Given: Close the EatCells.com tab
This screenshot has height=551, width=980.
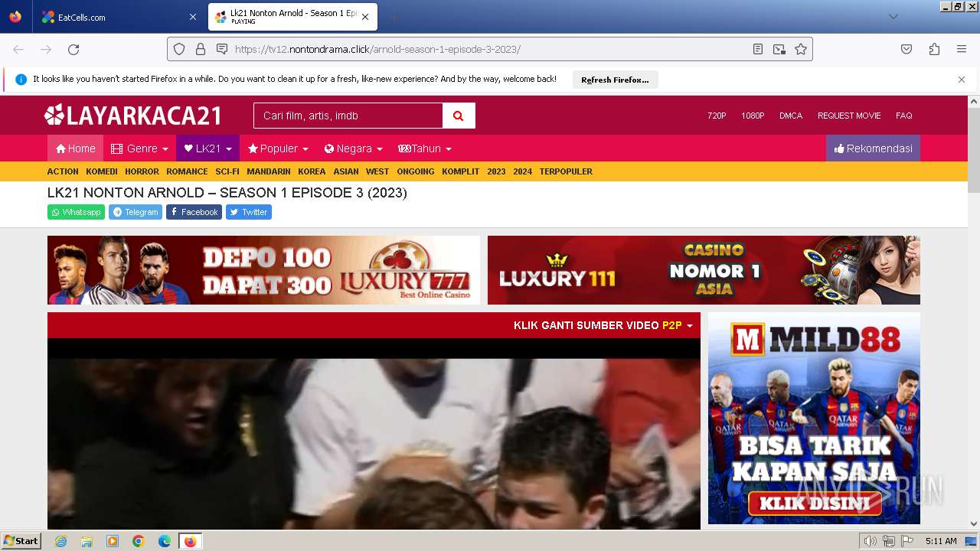Looking at the screenshot, I should 192,17.
